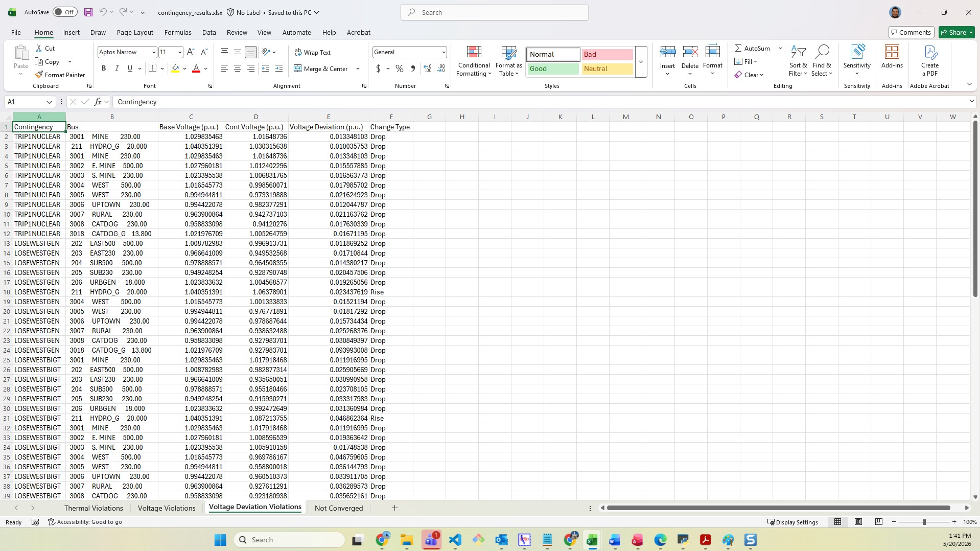Toggle bottom align button
Screen dimensions: 980x551
coord(251,52)
